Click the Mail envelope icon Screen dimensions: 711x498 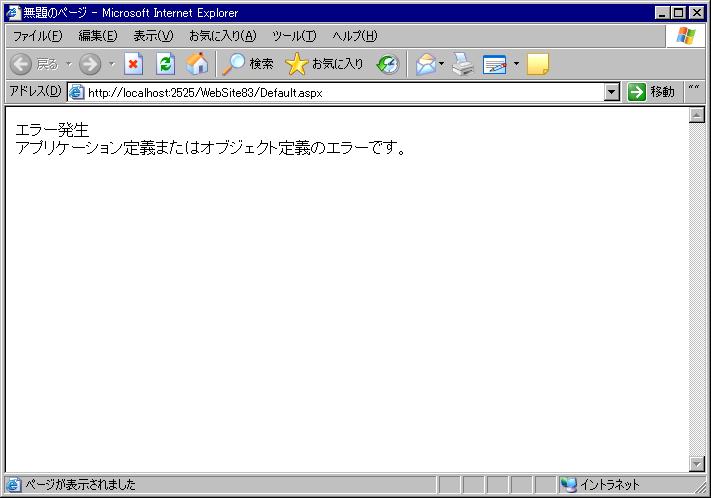point(426,64)
